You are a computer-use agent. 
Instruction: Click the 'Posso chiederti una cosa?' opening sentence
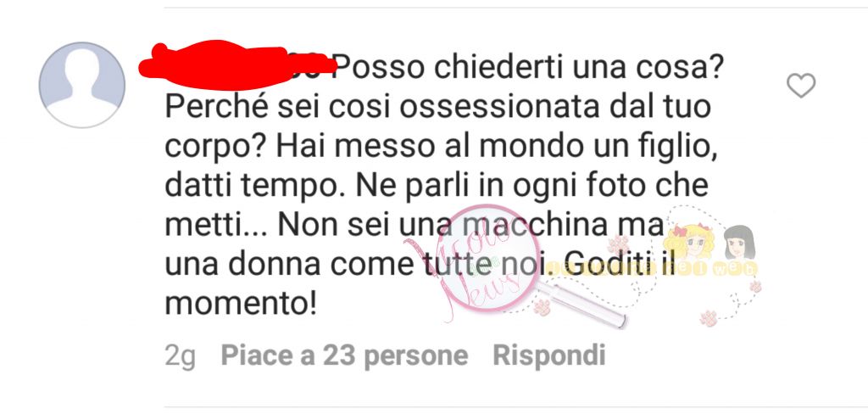point(529,68)
